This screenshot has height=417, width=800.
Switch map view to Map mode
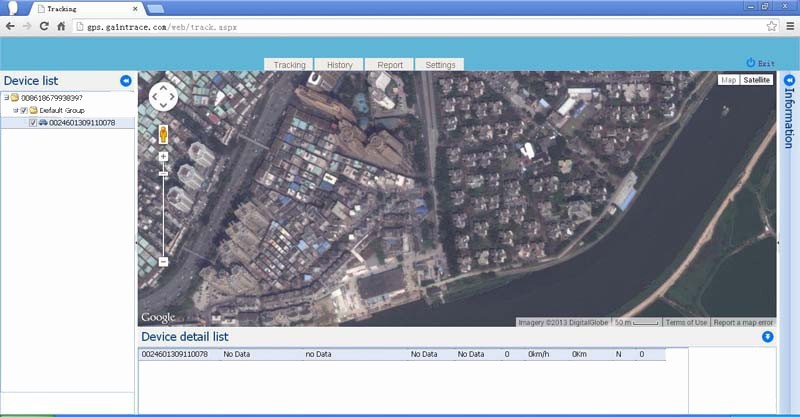click(x=729, y=80)
